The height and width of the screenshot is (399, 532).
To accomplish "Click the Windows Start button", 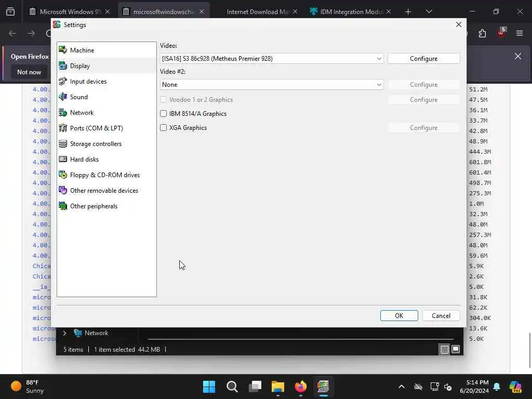I will pyautogui.click(x=209, y=387).
